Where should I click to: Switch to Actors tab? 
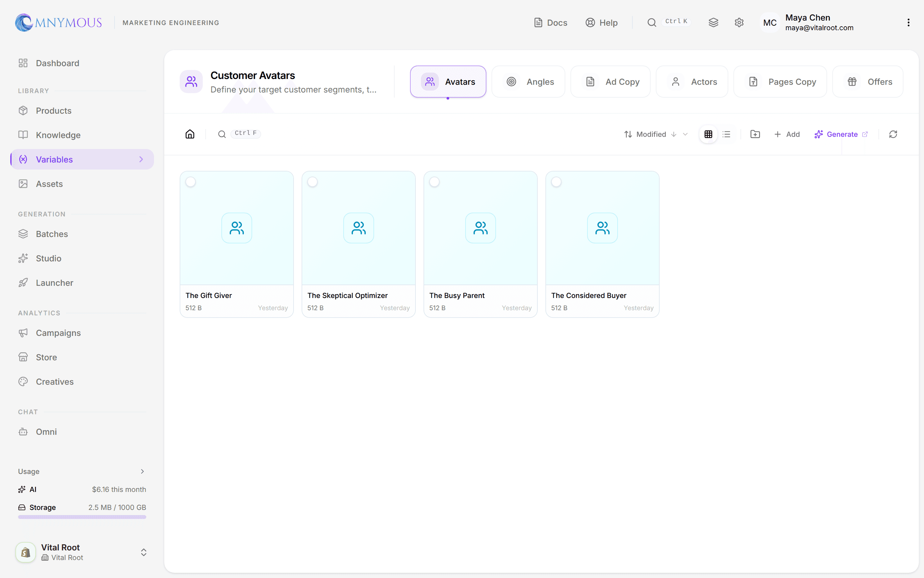click(x=692, y=82)
